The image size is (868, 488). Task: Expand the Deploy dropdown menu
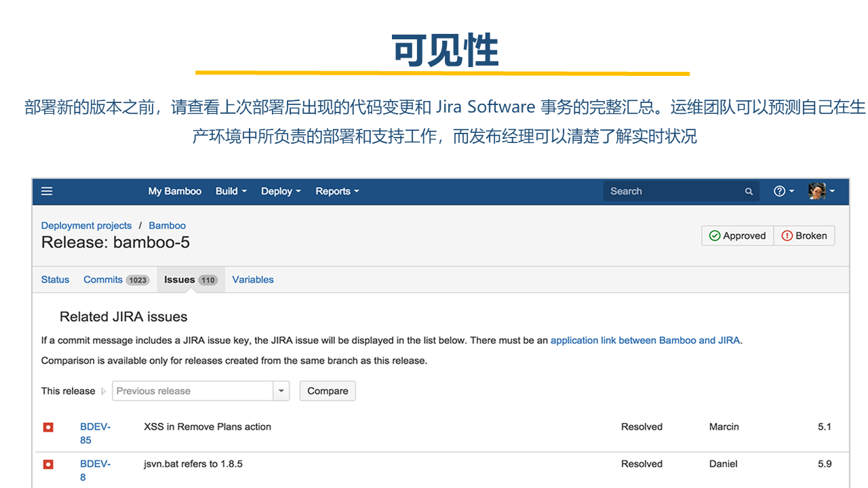tap(281, 191)
